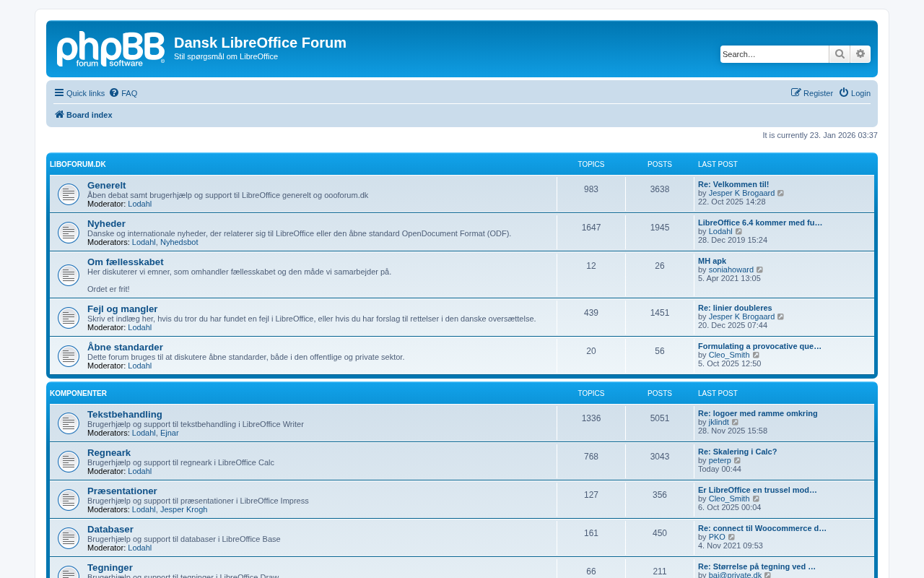
Task: View latest post icon beside PKO
Action: [732, 538]
